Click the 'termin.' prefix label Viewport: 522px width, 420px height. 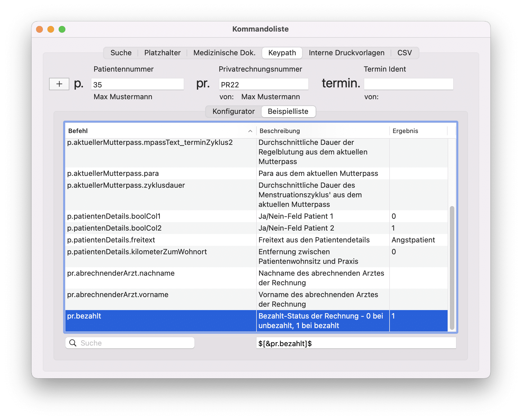tap(341, 83)
